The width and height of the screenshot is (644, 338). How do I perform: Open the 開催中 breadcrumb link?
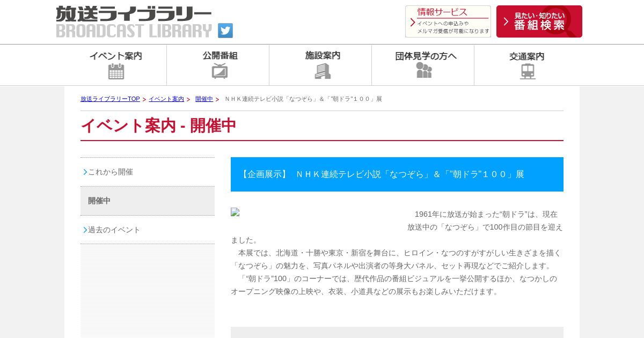(204, 99)
